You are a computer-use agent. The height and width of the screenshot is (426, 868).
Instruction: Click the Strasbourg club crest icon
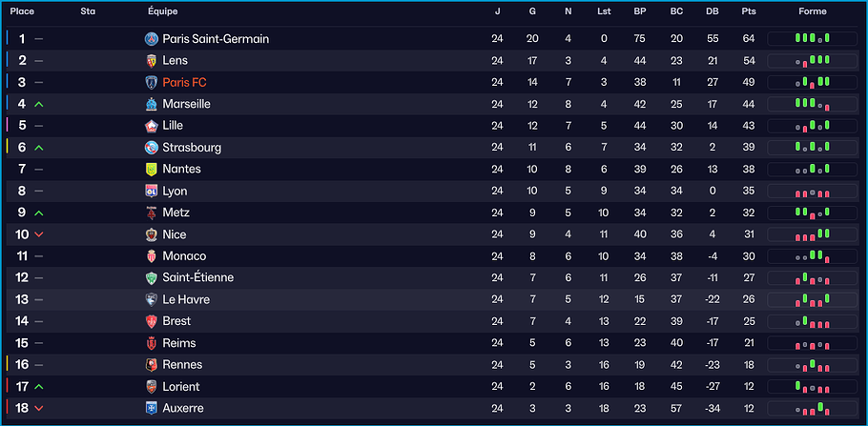click(x=151, y=148)
